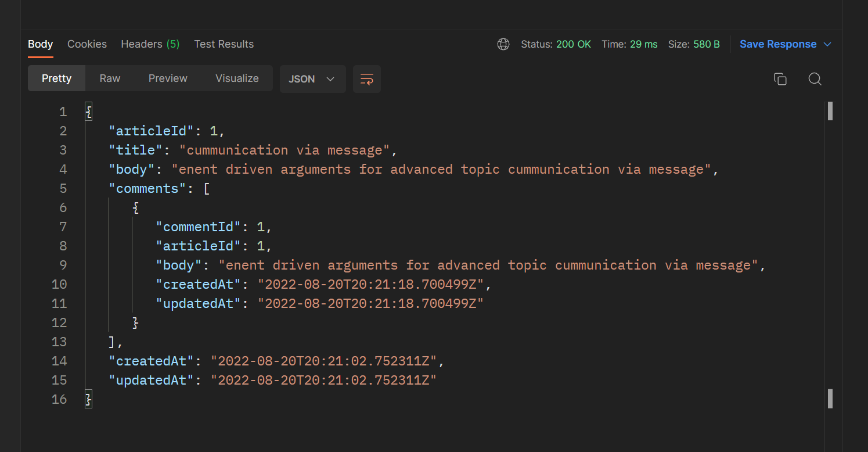Switch to the Body tab
The image size is (868, 452).
pyautogui.click(x=41, y=44)
